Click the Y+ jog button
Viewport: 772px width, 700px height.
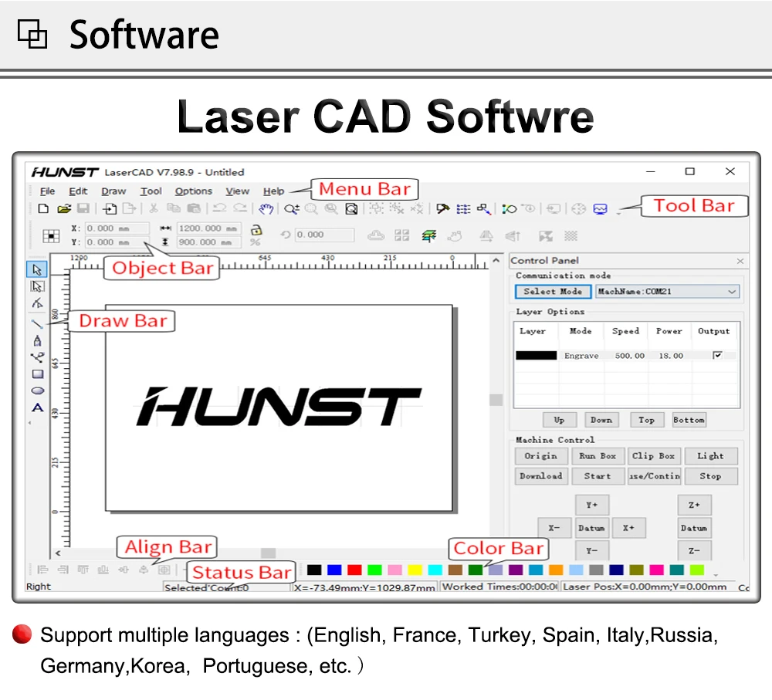592,505
